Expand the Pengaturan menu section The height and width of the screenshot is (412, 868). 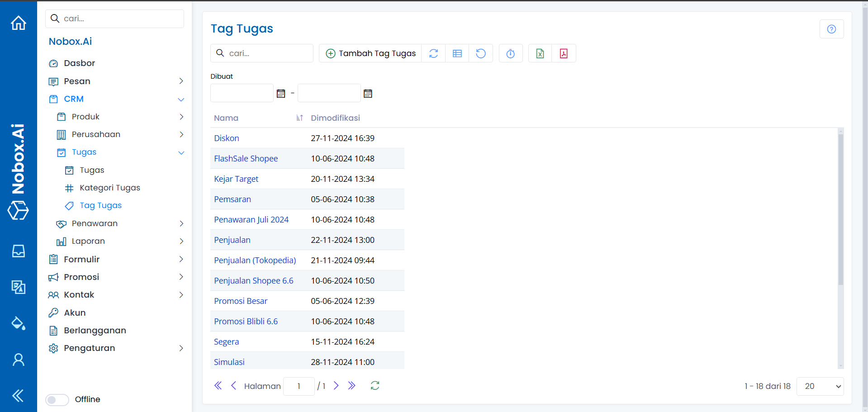pyautogui.click(x=181, y=348)
